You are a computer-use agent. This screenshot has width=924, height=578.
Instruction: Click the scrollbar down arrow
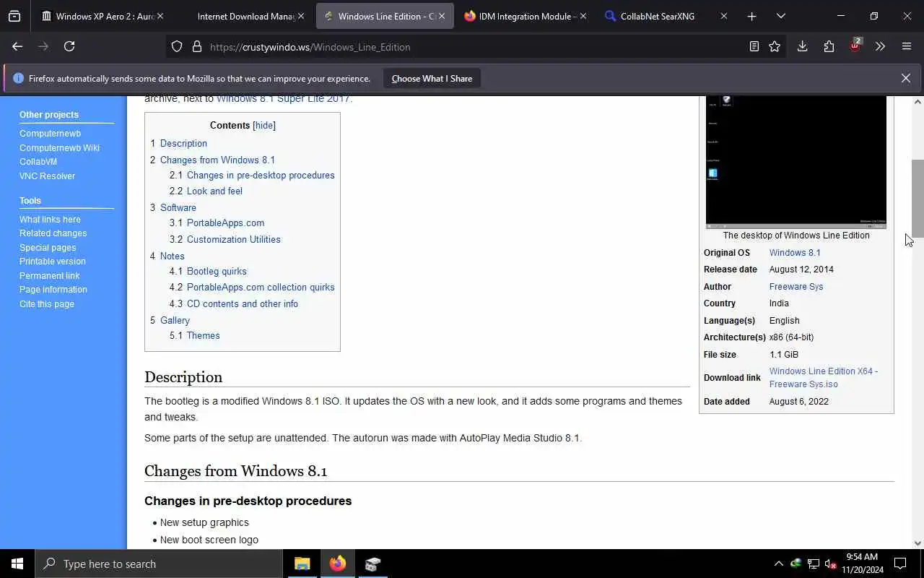click(x=918, y=543)
